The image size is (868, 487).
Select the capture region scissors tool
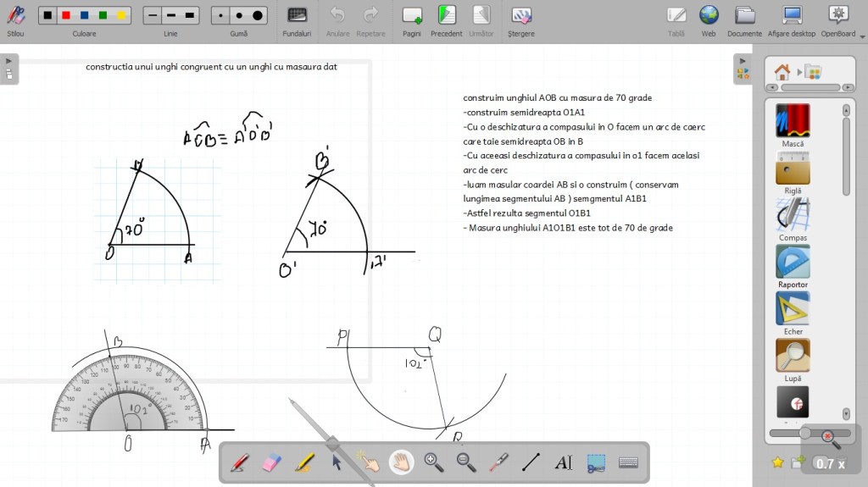pos(596,462)
